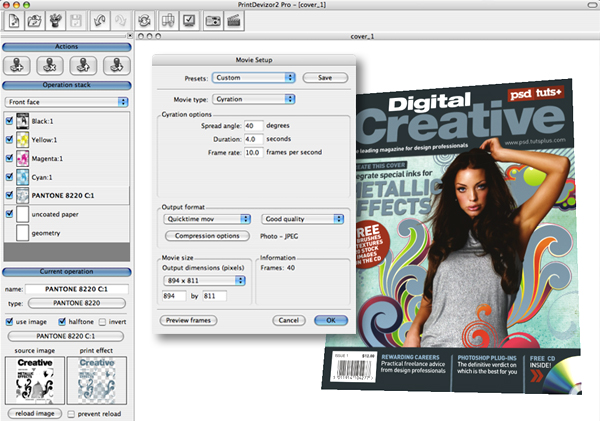
Task: Click the Duration input field
Action: [x=254, y=139]
